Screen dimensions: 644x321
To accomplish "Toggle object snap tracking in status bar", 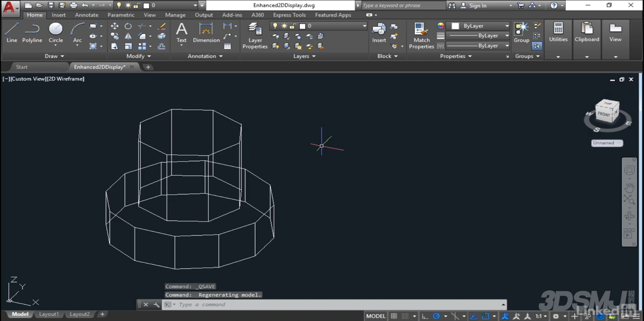I will coord(474,316).
